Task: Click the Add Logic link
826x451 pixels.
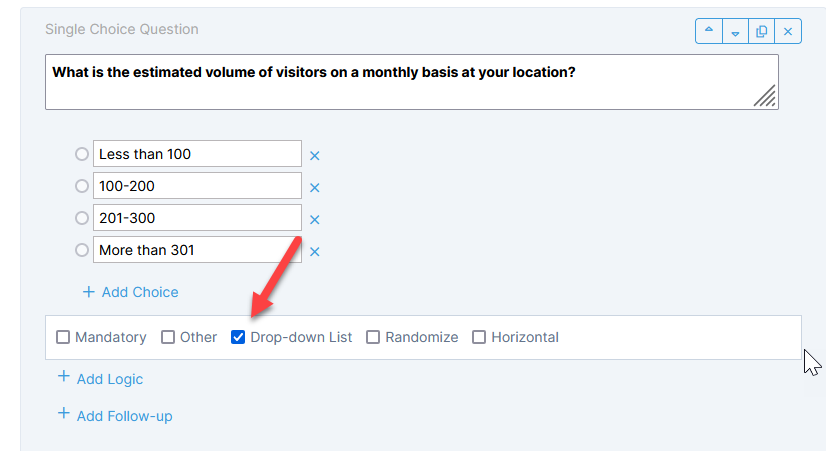Action: (100, 379)
